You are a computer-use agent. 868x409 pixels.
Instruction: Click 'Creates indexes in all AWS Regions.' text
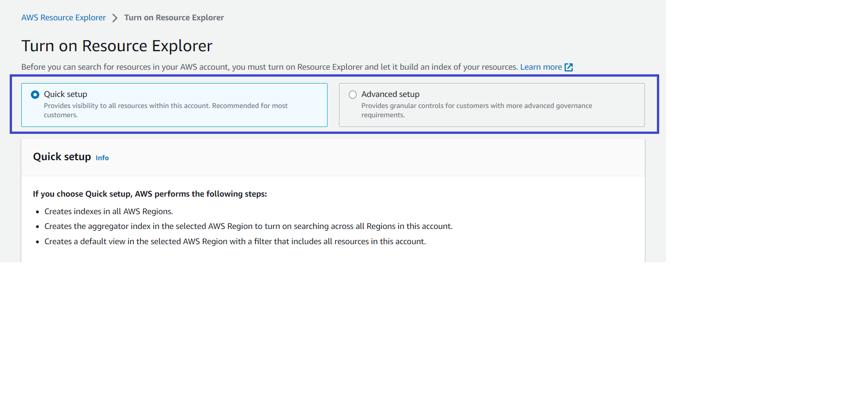(x=109, y=211)
